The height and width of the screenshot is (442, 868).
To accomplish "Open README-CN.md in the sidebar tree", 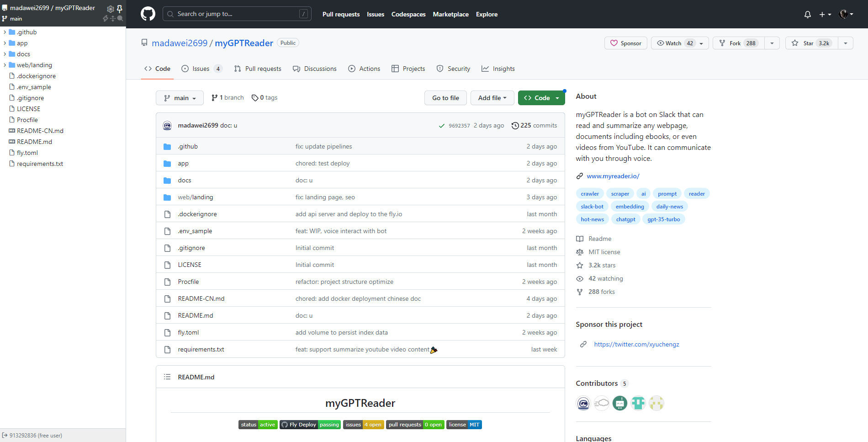I will [40, 131].
